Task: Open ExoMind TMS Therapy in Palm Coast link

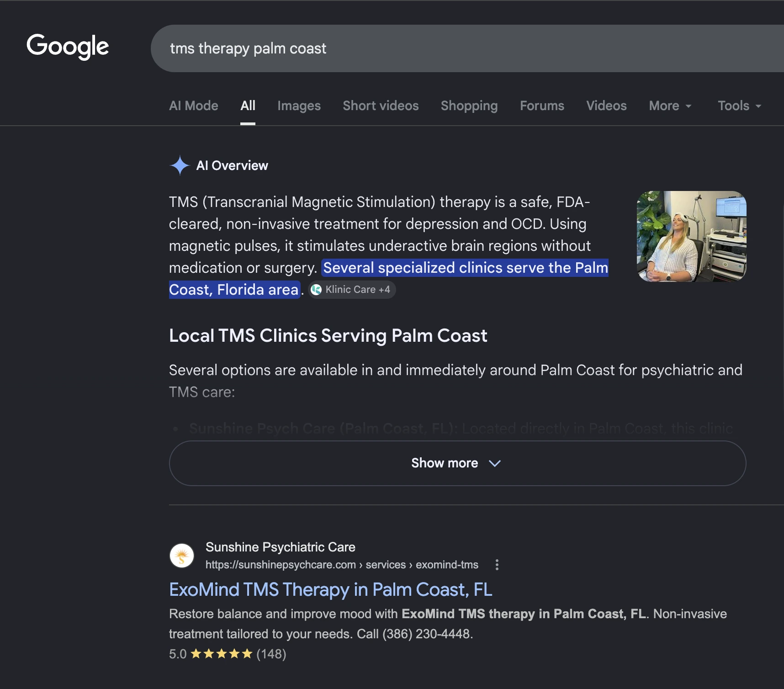Action: click(x=331, y=589)
